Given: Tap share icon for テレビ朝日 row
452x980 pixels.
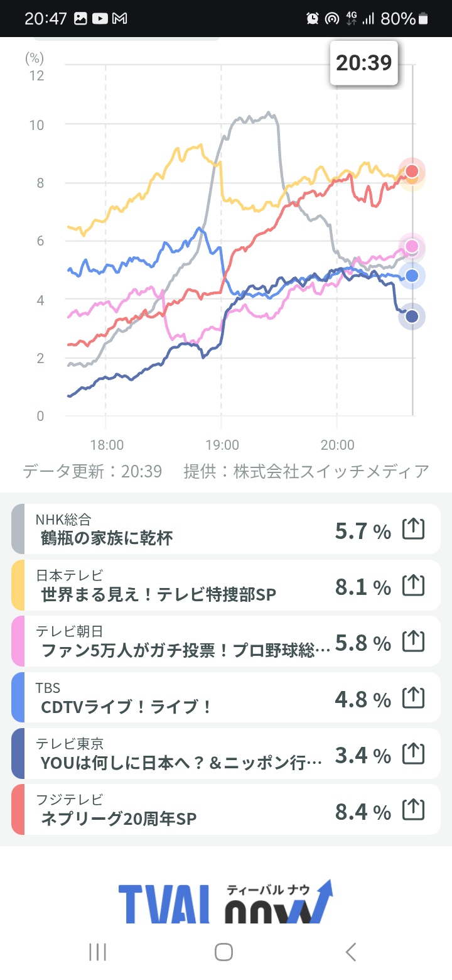Looking at the screenshot, I should (x=413, y=641).
